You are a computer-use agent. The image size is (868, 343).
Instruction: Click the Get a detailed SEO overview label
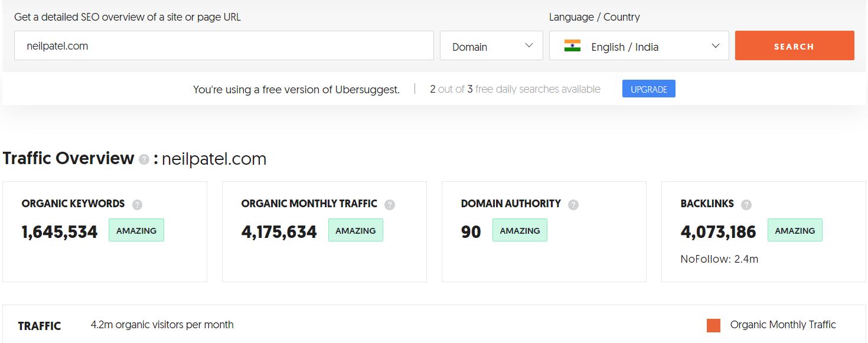coord(128,17)
